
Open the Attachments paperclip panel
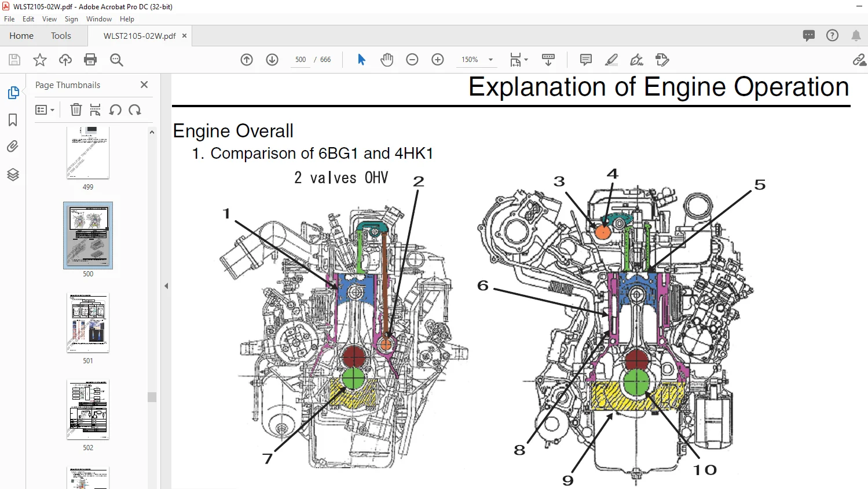[13, 147]
